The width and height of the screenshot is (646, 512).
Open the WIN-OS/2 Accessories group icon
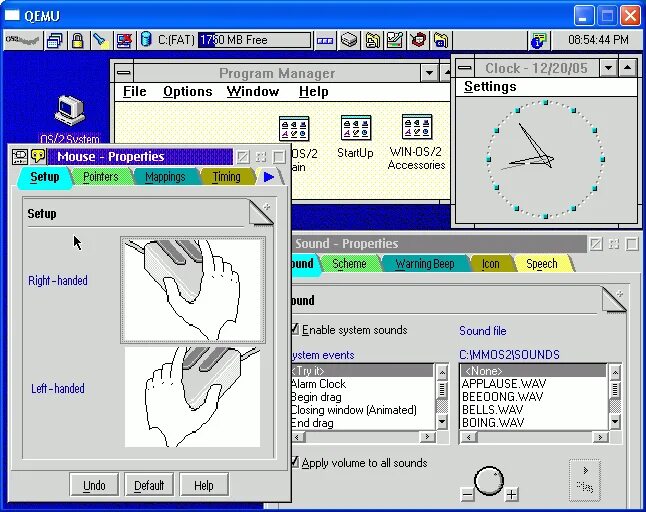click(x=416, y=142)
